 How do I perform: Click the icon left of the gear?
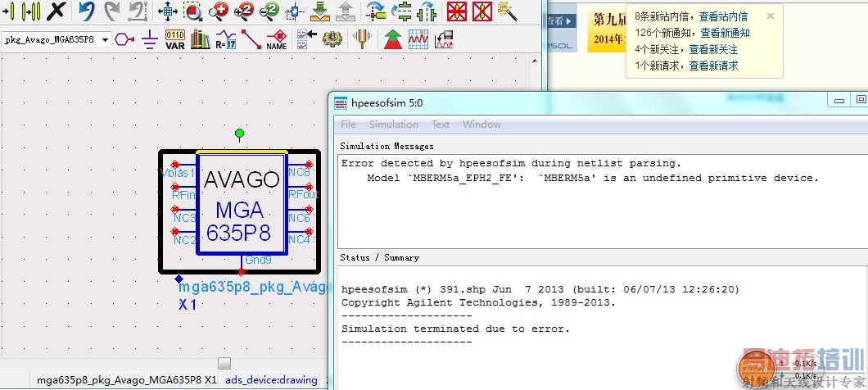(x=307, y=39)
